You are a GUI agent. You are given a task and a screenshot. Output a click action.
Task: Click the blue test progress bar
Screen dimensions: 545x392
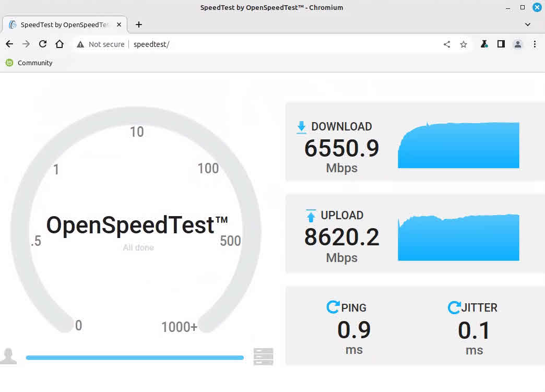pyautogui.click(x=135, y=358)
